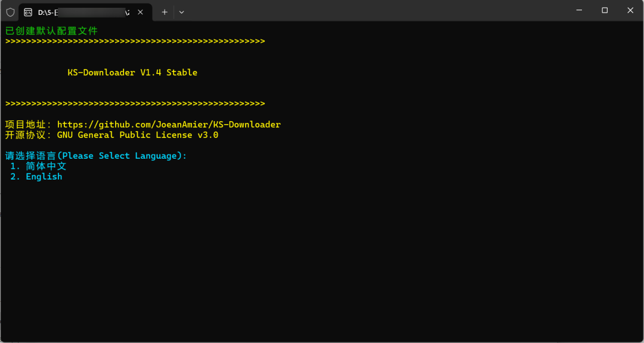Open a new terminal tab

[x=165, y=12]
